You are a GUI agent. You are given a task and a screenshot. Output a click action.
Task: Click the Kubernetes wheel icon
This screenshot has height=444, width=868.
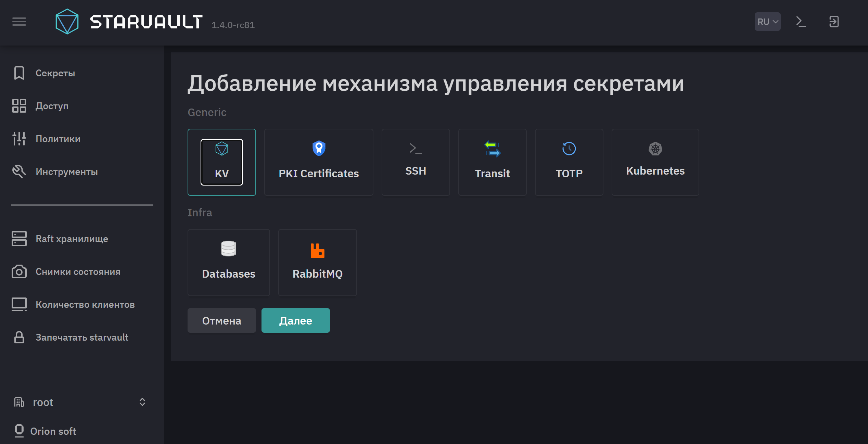(x=655, y=149)
